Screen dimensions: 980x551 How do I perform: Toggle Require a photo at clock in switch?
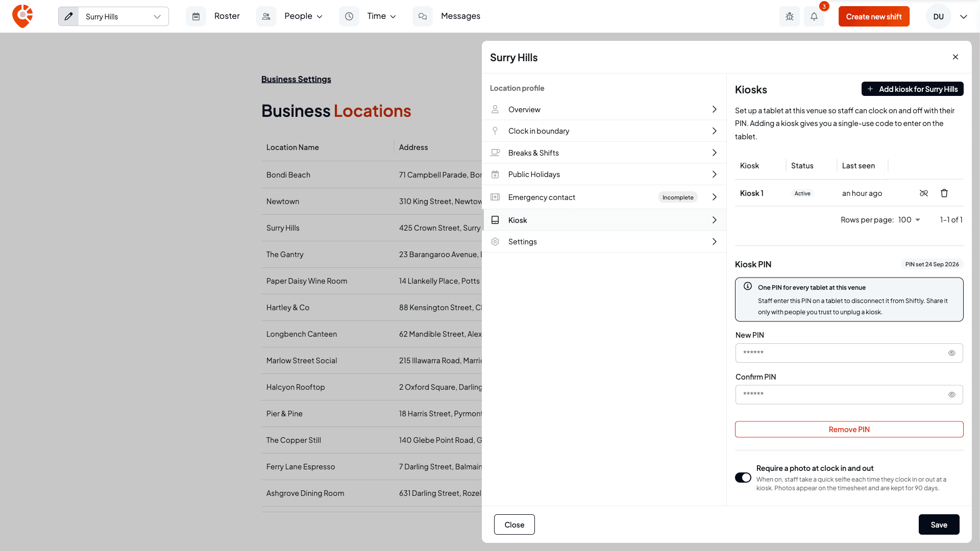pos(743,478)
